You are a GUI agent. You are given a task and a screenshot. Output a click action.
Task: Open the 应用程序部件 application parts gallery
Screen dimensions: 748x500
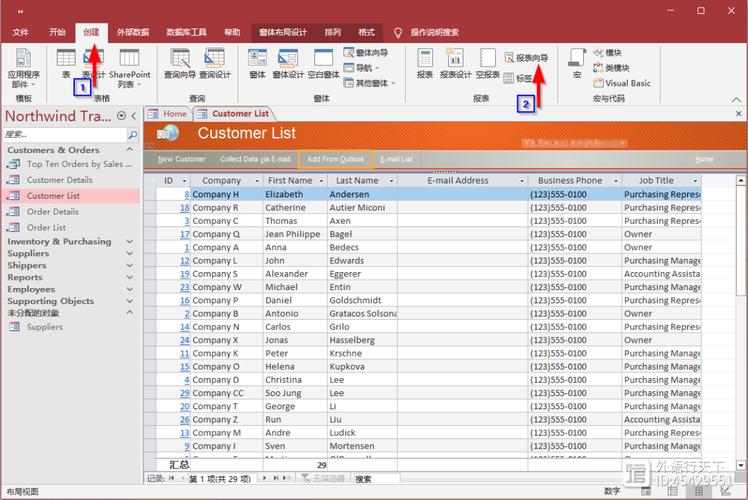pyautogui.click(x=23, y=68)
